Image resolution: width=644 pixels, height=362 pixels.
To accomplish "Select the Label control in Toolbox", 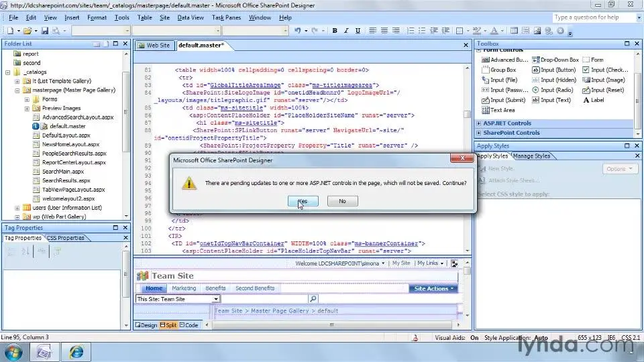I will click(594, 100).
